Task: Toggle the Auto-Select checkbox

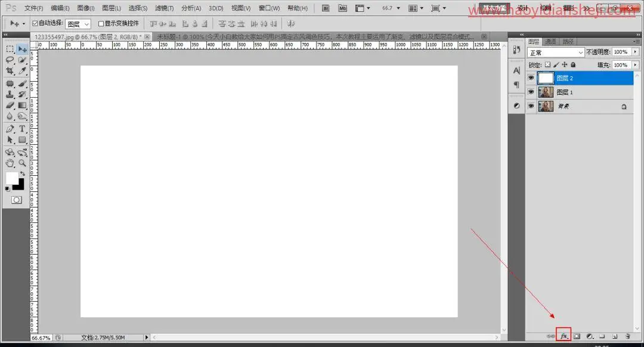Action: pyautogui.click(x=35, y=23)
